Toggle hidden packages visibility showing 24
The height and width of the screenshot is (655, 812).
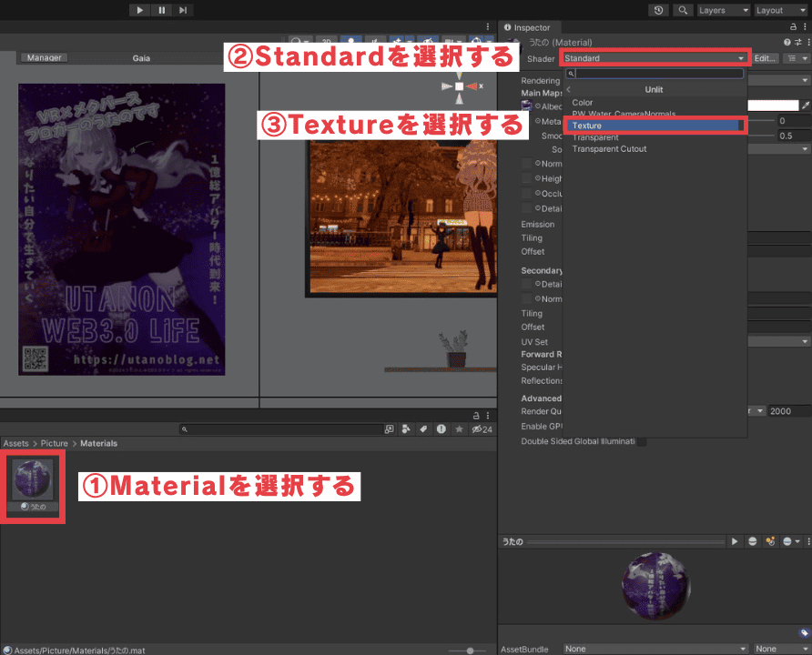coord(481,429)
